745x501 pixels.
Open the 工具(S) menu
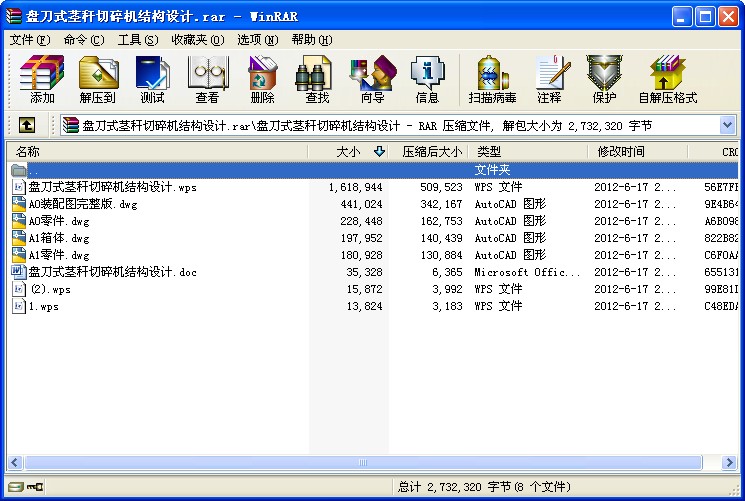click(x=137, y=40)
